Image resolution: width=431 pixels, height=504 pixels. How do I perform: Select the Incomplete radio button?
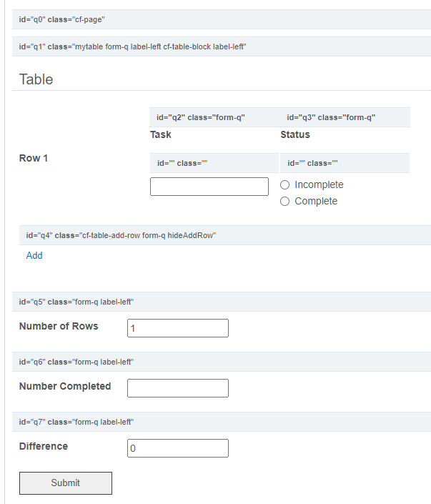(x=284, y=185)
